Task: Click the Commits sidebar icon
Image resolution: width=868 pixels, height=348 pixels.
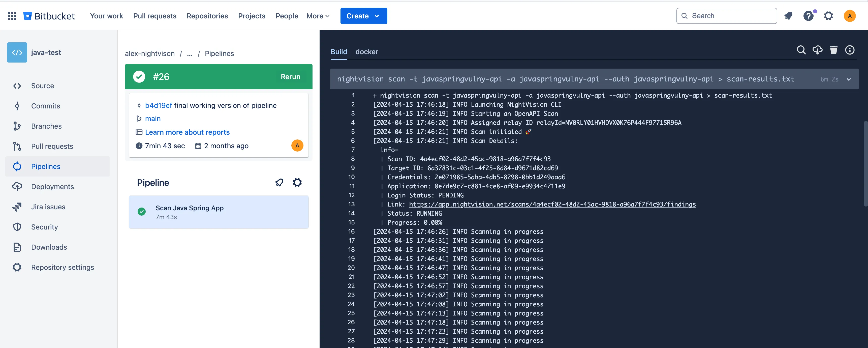Action: (17, 106)
